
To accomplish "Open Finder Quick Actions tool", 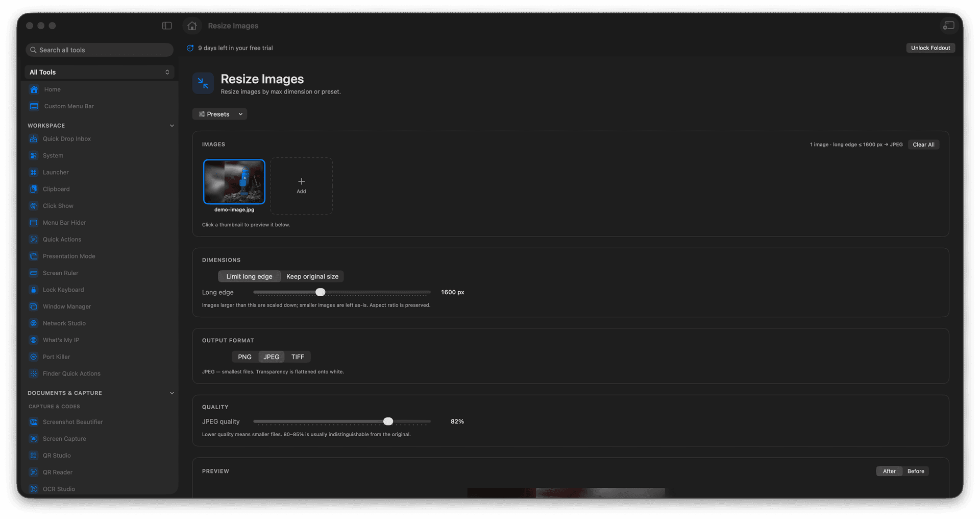I will tap(100, 374).
